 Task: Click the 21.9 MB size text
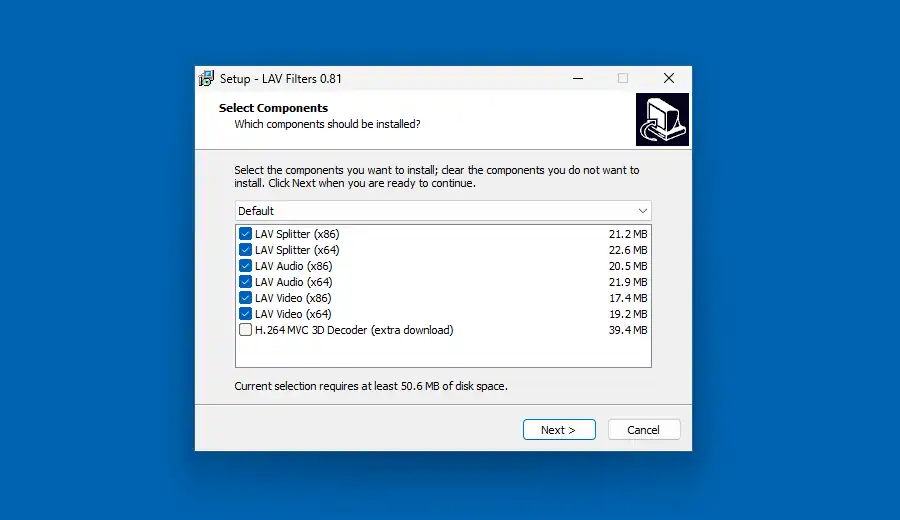tap(628, 282)
